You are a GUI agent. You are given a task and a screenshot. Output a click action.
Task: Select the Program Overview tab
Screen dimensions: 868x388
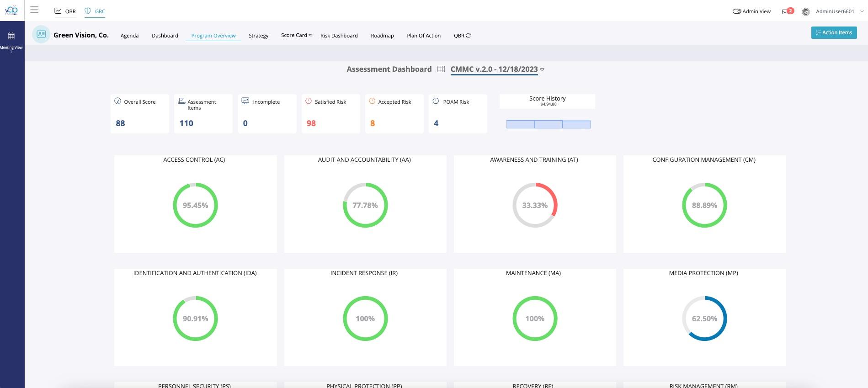coord(213,36)
